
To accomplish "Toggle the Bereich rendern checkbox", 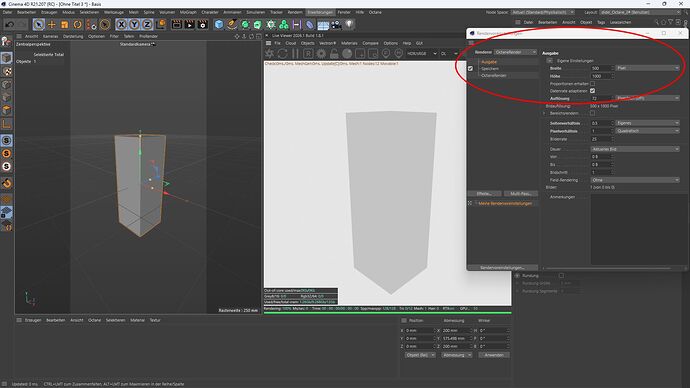I will 592,113.
